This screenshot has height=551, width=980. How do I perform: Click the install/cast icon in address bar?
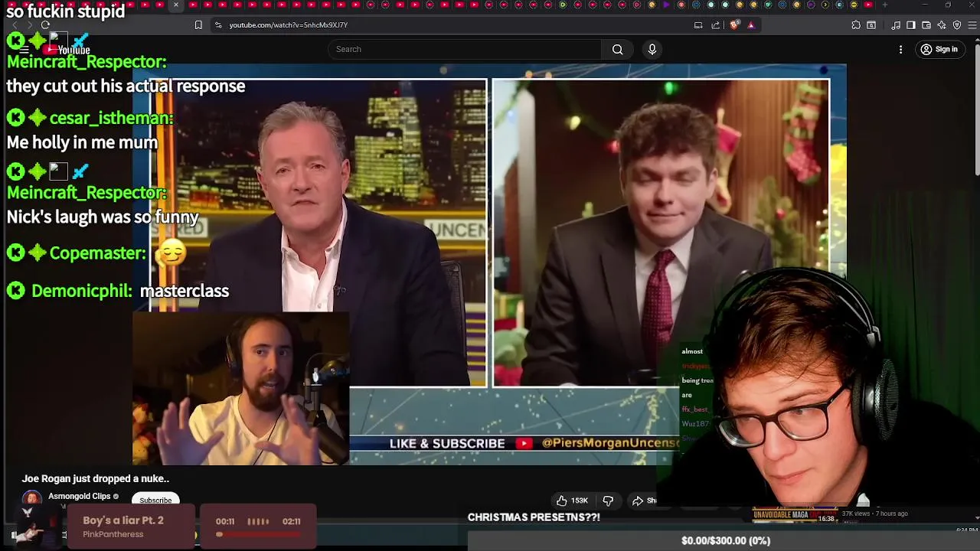pos(698,25)
